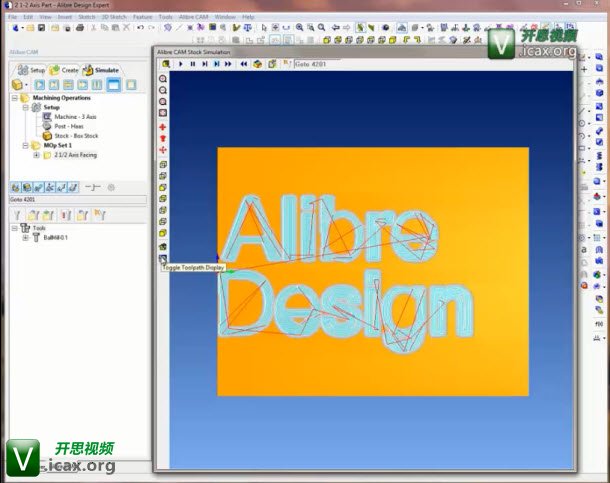This screenshot has height=483, width=610.
Task: Click the first magnifier zoom icon in main toolbar
Action: pyautogui.click(x=299, y=27)
